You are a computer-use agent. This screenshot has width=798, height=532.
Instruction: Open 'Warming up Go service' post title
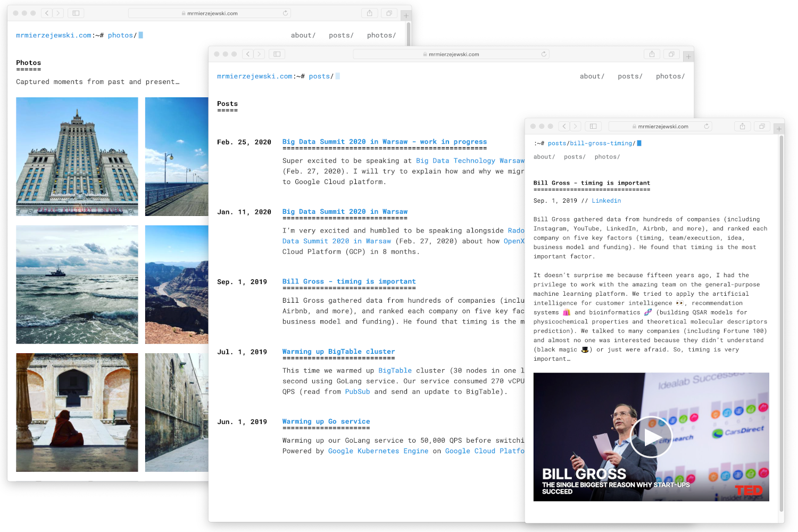click(326, 421)
